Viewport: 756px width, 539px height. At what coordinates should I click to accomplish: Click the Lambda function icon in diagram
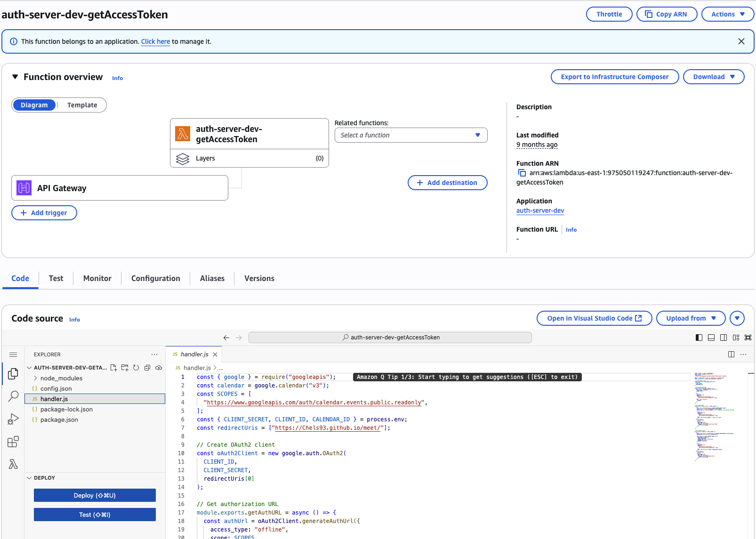(x=183, y=134)
